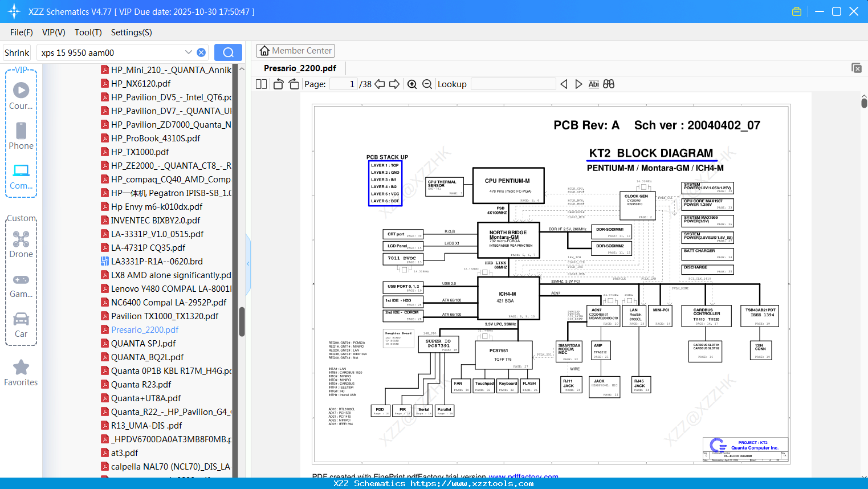Screen dimensions: 868x489
Task: Open HP_ProBook_4310S.pdf file
Action: click(156, 138)
